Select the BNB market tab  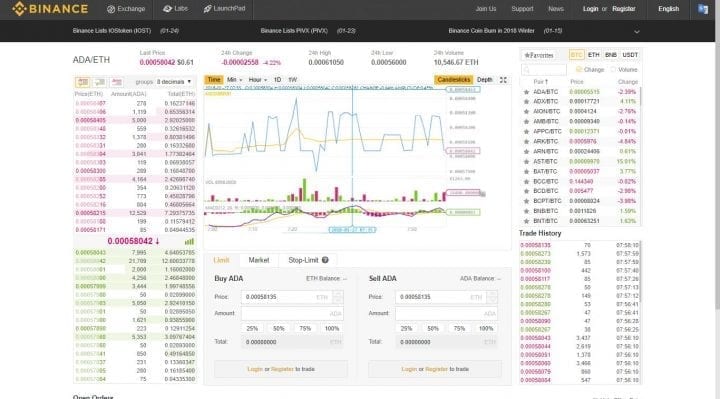pos(611,55)
